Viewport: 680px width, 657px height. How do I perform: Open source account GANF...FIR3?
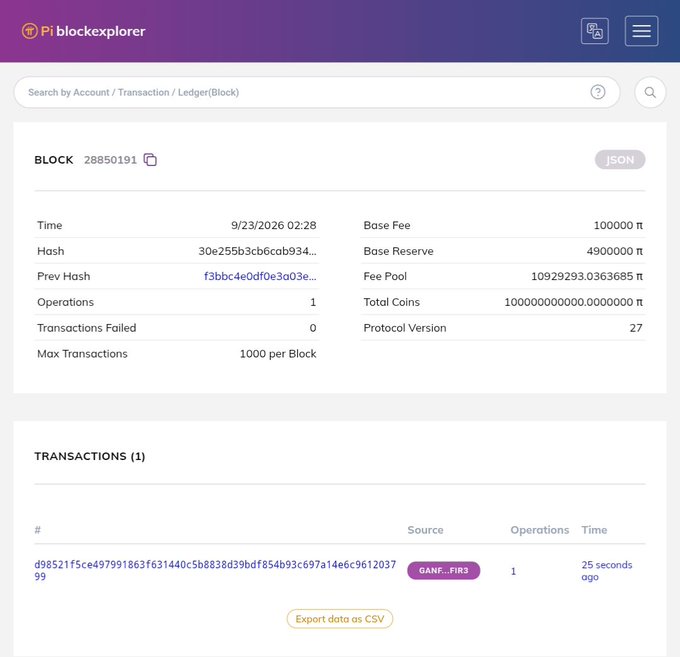[x=443, y=570]
